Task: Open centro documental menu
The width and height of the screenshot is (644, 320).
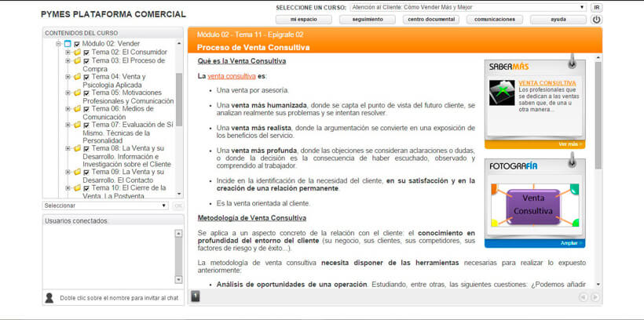Action: tap(431, 20)
